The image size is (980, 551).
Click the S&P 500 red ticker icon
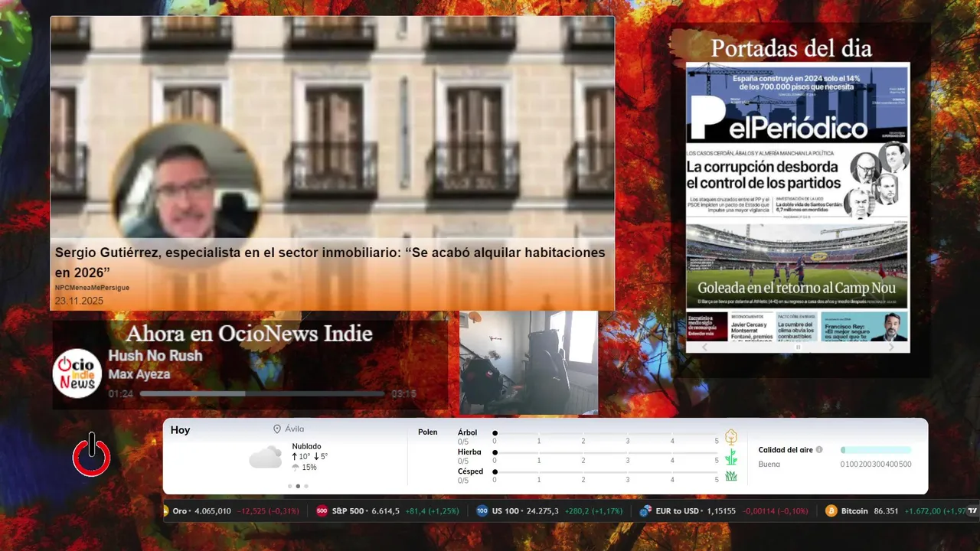tap(322, 511)
